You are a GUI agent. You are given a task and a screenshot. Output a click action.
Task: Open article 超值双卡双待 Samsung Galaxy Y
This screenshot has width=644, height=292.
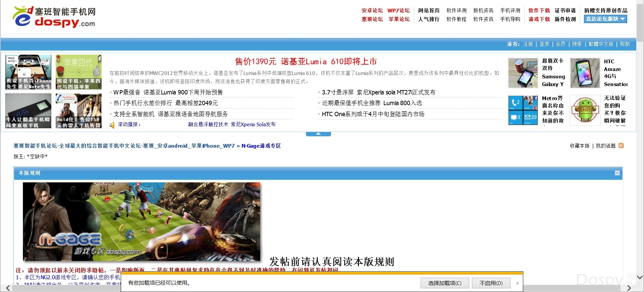coord(553,73)
